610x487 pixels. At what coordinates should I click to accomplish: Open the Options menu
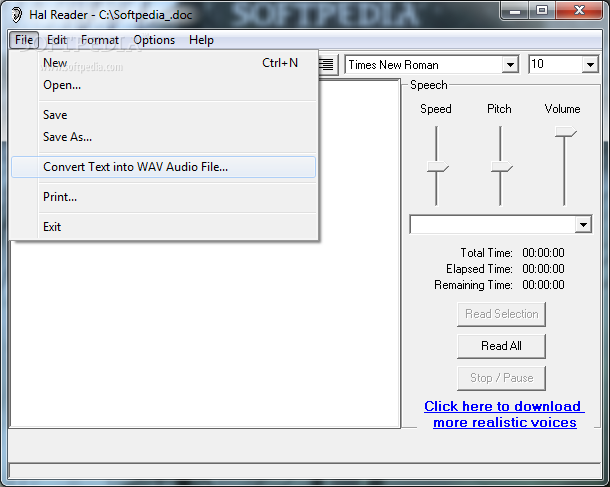click(154, 40)
